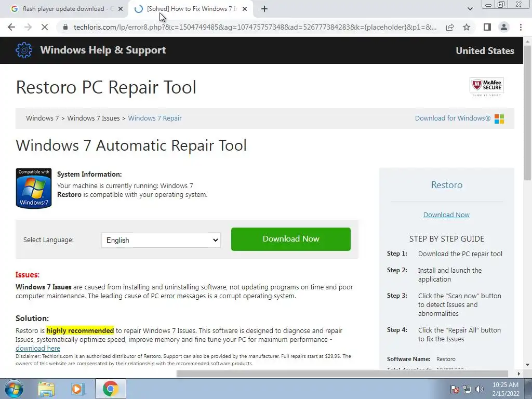This screenshot has width=532, height=399.
Task: Click the forward navigation arrow
Action: coord(28,27)
